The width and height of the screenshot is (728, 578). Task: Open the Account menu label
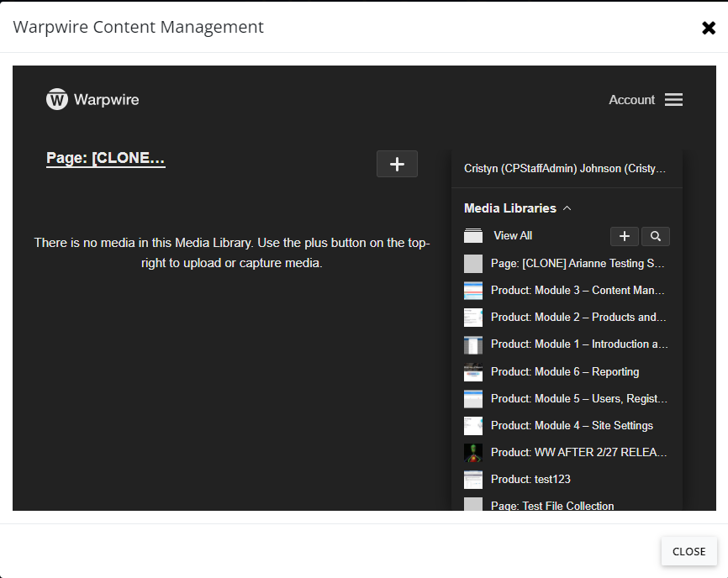631,100
